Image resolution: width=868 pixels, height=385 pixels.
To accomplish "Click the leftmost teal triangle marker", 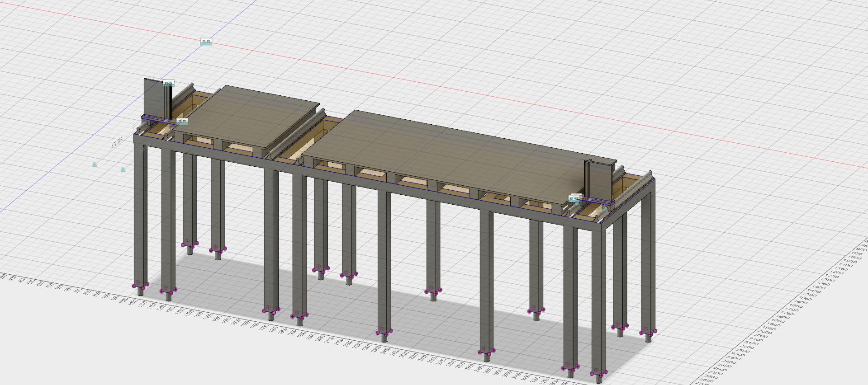I will coord(94,164).
